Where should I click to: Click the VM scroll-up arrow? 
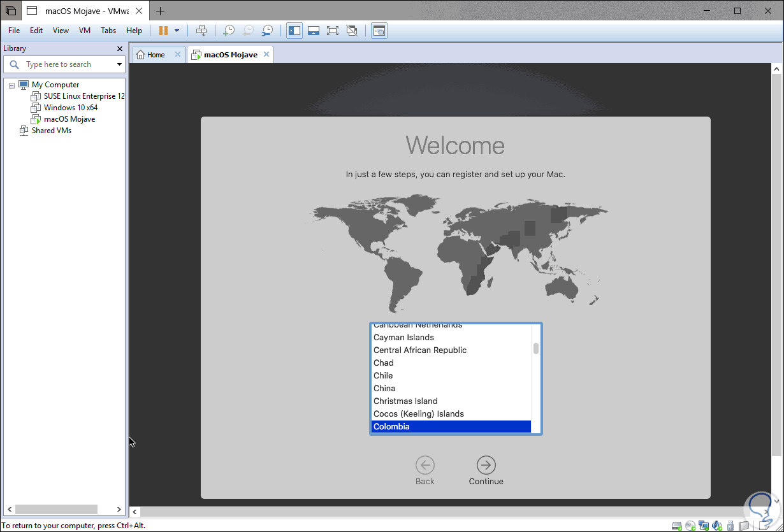coord(776,68)
